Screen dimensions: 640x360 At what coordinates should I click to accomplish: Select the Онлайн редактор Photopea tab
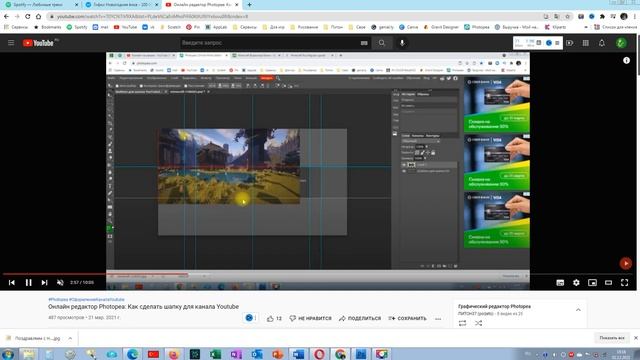(202, 4)
